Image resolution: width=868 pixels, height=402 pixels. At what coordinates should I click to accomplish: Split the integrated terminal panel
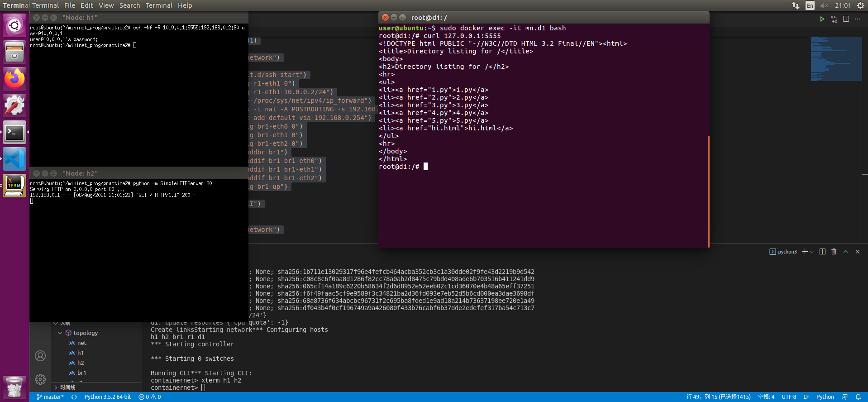tap(822, 252)
